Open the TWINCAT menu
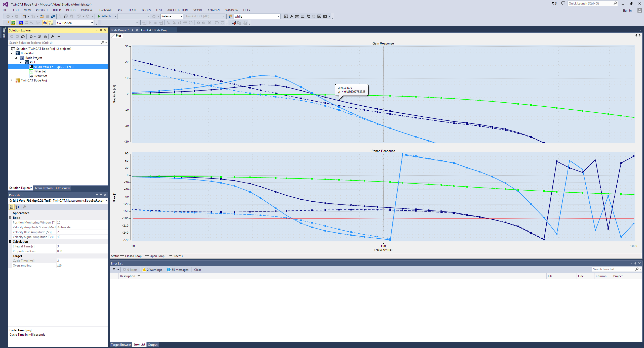 [87, 10]
